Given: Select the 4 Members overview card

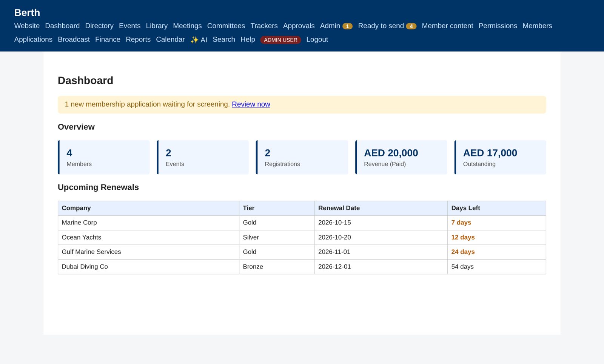Looking at the screenshot, I should [104, 157].
